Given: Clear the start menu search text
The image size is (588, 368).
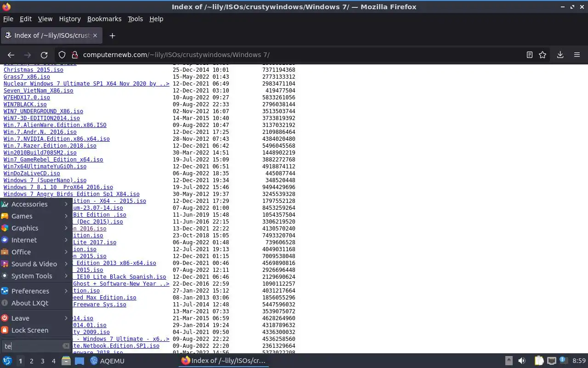Looking at the screenshot, I should (66, 346).
